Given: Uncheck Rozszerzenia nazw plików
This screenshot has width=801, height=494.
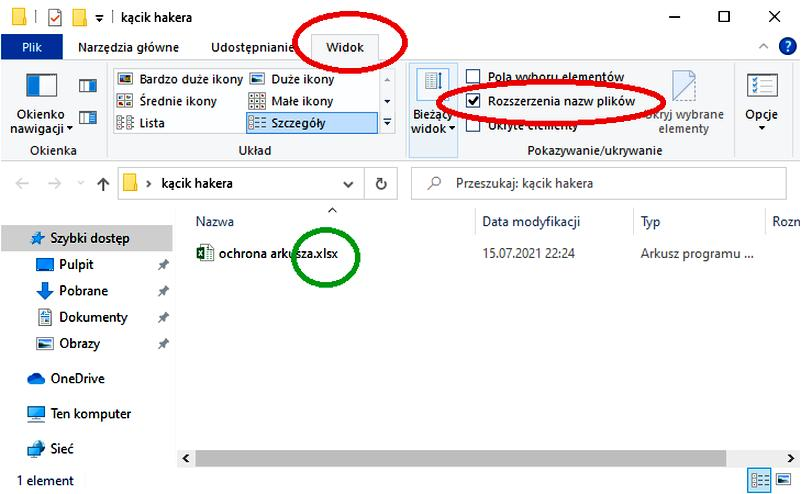Looking at the screenshot, I should click(x=473, y=101).
